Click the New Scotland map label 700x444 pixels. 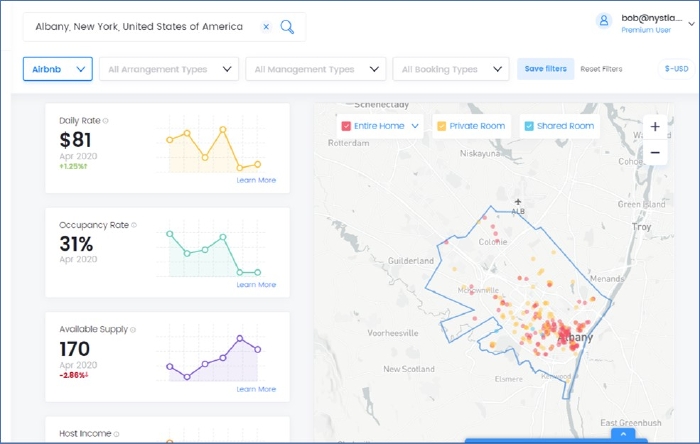(x=409, y=369)
